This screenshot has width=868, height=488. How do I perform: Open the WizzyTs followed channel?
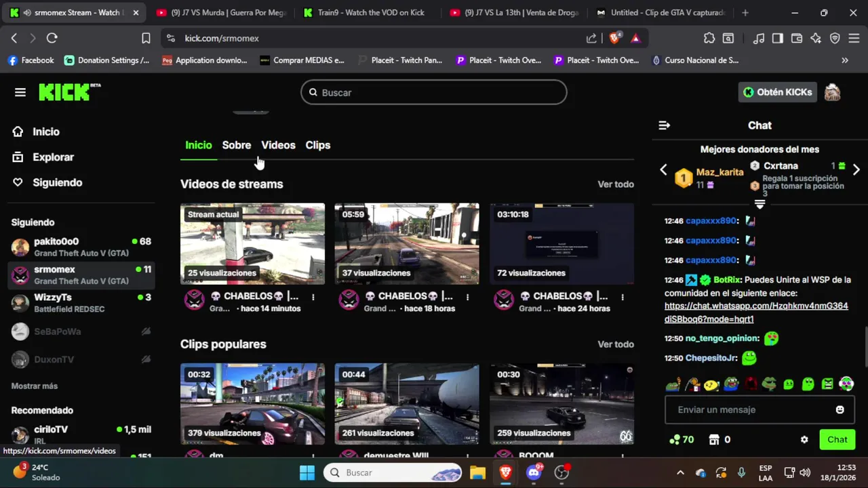pos(81,302)
